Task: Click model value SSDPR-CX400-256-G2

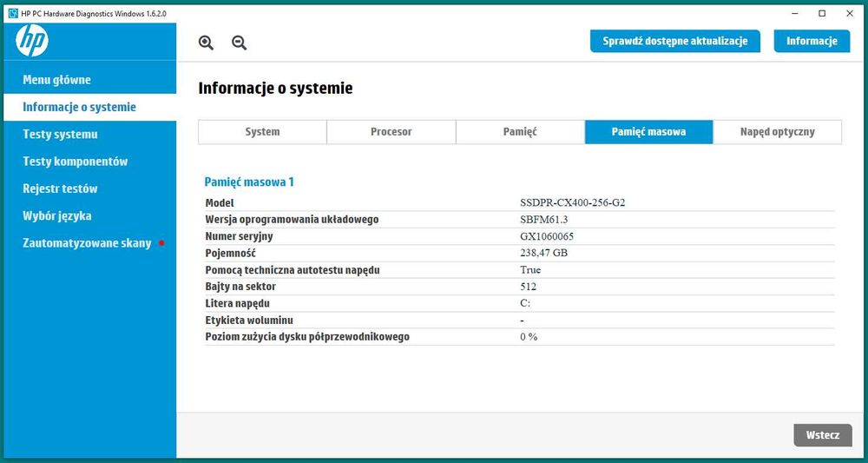Action: click(x=572, y=202)
